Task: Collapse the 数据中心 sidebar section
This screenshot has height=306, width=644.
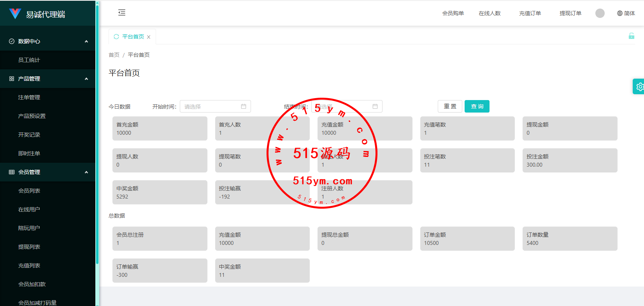Action: [86, 41]
